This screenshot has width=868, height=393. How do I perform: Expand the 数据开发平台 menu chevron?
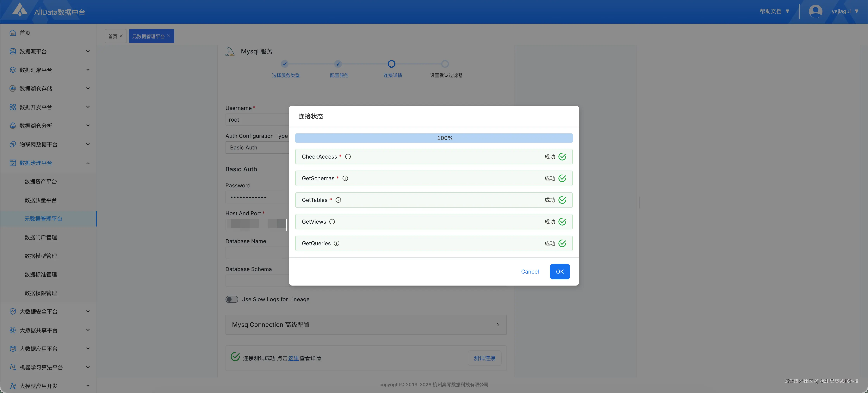point(88,107)
